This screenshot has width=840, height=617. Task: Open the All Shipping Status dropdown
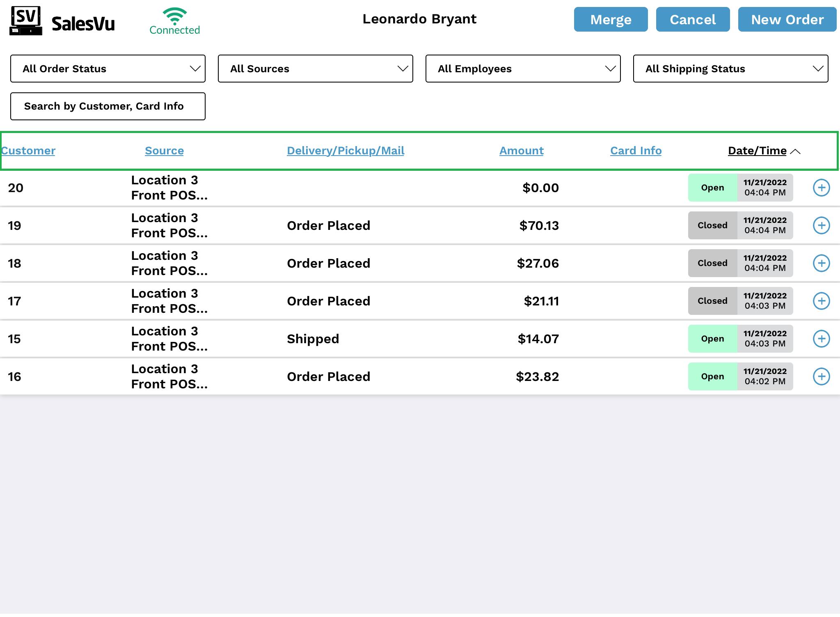point(730,69)
